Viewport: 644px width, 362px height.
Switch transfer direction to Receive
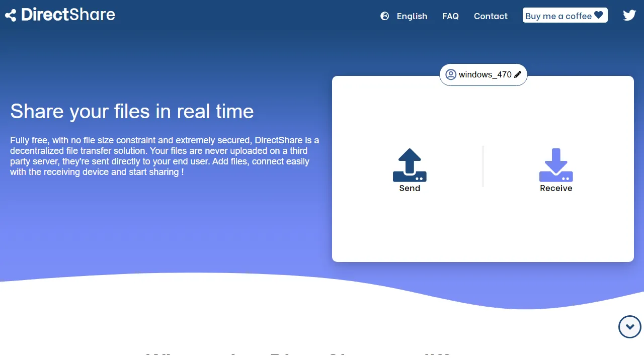tap(556, 188)
